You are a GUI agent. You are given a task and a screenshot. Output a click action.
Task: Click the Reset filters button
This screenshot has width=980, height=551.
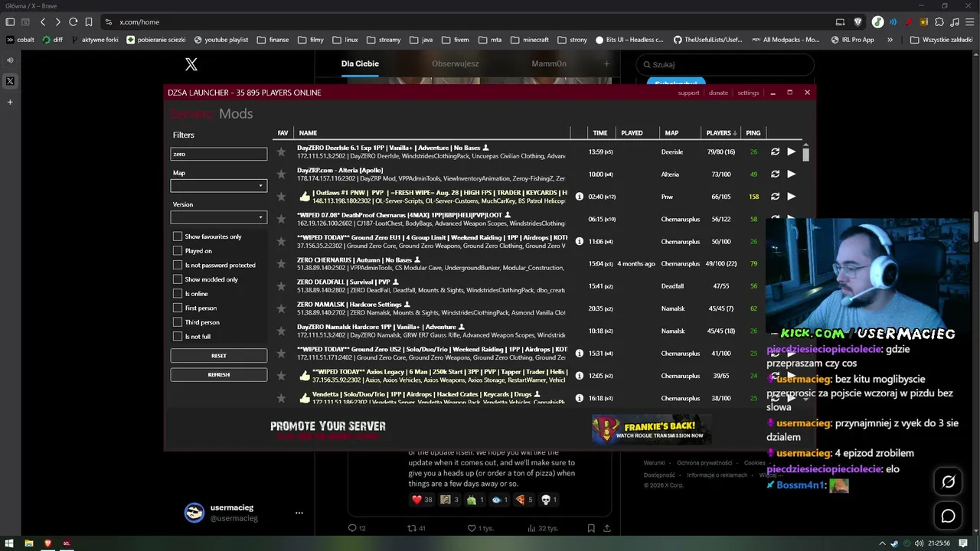point(219,356)
